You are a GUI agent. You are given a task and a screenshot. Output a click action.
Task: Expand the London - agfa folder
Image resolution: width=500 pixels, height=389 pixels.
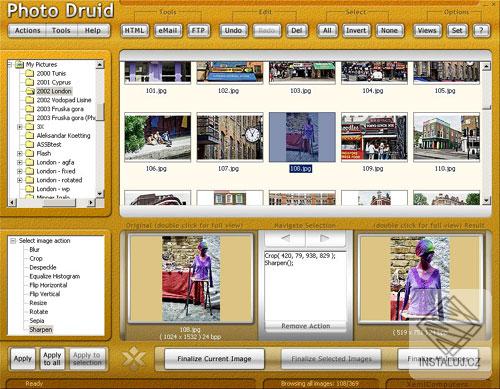pyautogui.click(x=20, y=163)
